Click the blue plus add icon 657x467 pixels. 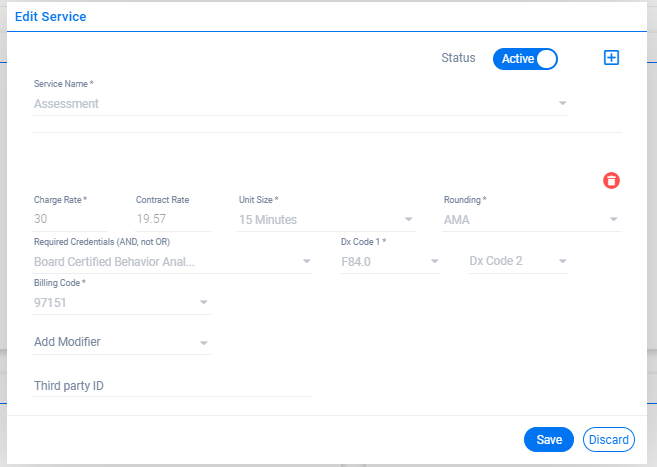(x=611, y=58)
